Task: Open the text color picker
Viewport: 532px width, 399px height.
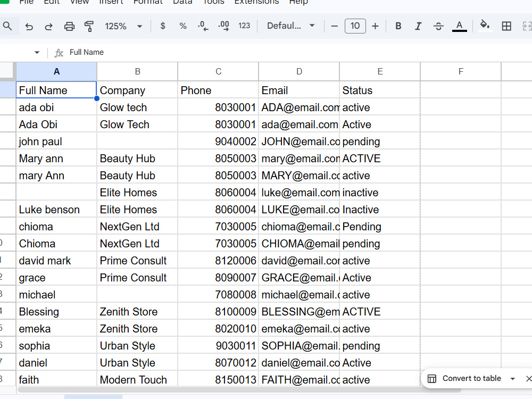Action: (460, 26)
